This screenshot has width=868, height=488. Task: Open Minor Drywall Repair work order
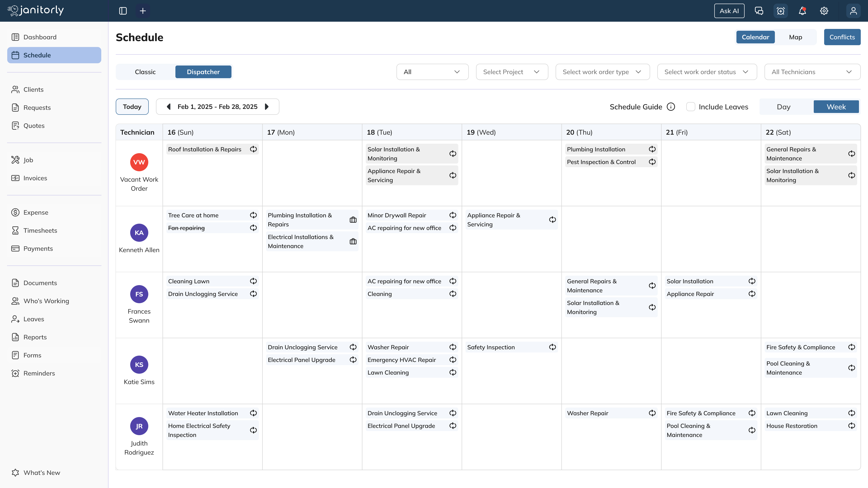tap(412, 215)
